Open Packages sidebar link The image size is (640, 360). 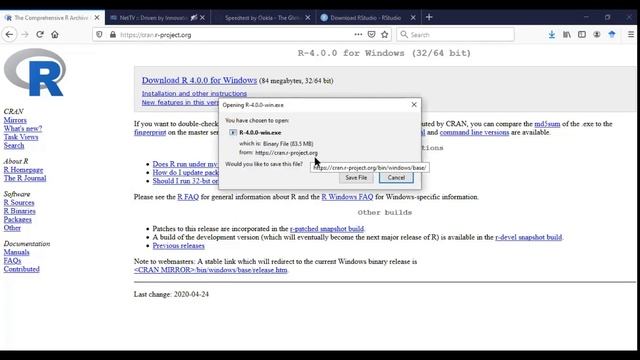(x=18, y=220)
